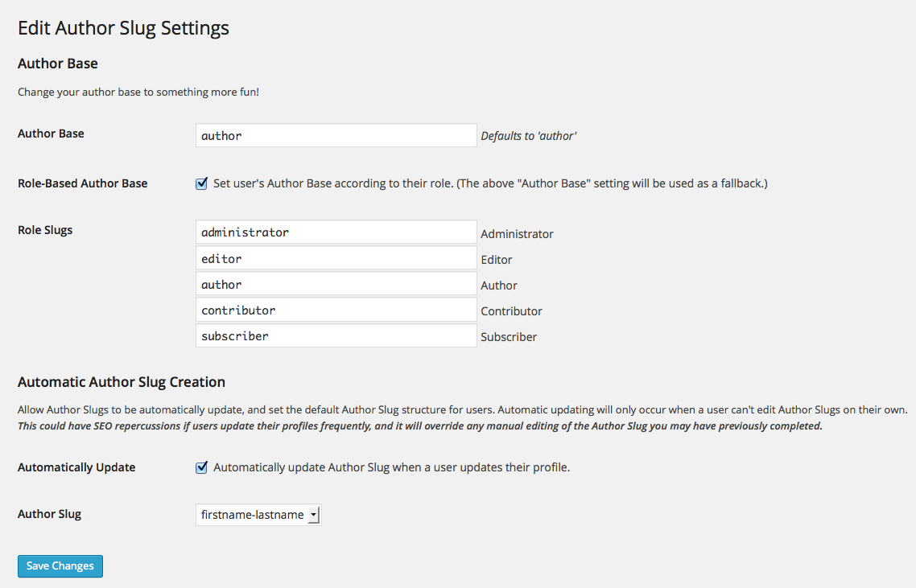Toggle the Automatically update Author Slug checkbox
Image resolution: width=916 pixels, height=588 pixels.
pyautogui.click(x=202, y=467)
